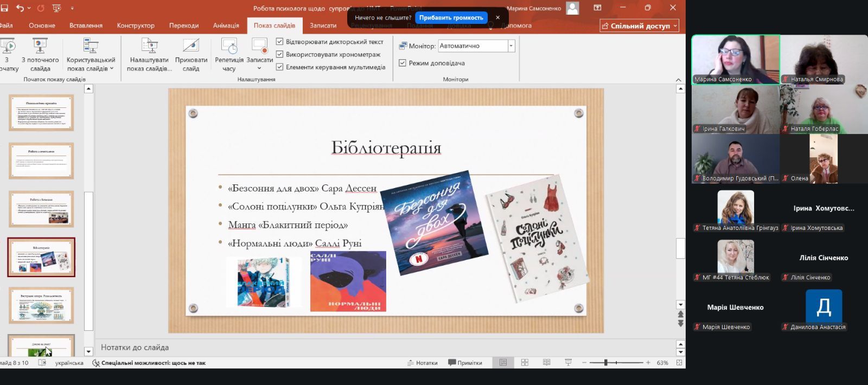Toggle 'Використовувати хронометраж' checkbox
Viewport: 868px width, 385px height.
[x=280, y=54]
